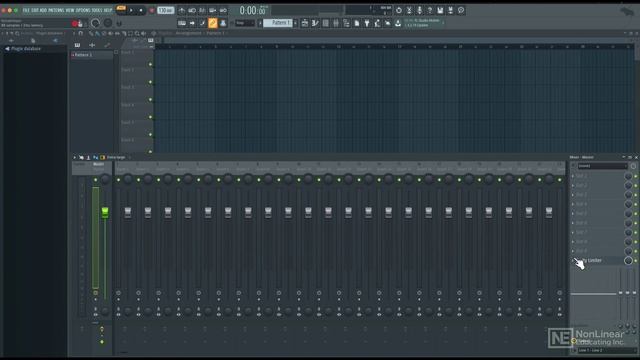Click the Insert 1 pan knob
Image resolution: width=640 pixels, height=360 pixels.
(128, 179)
